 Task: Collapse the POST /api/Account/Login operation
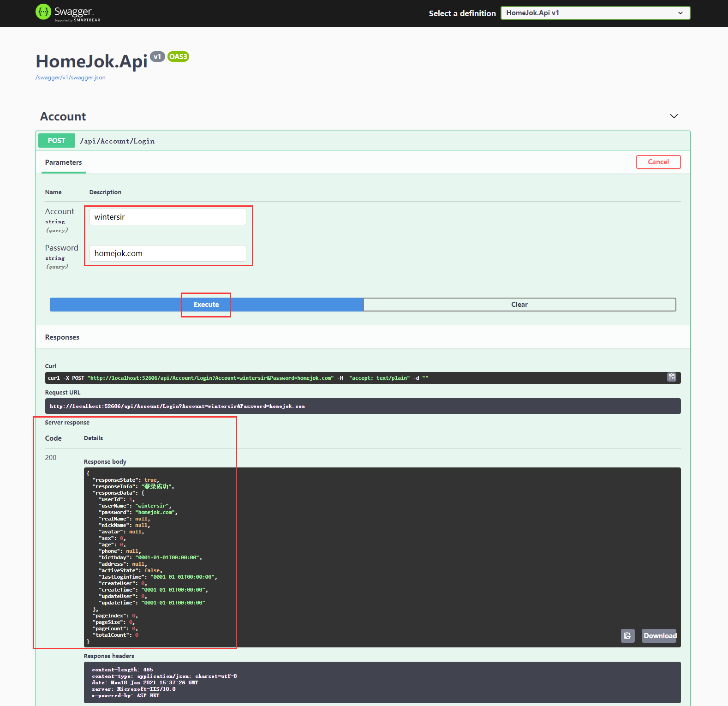pyautogui.click(x=363, y=141)
